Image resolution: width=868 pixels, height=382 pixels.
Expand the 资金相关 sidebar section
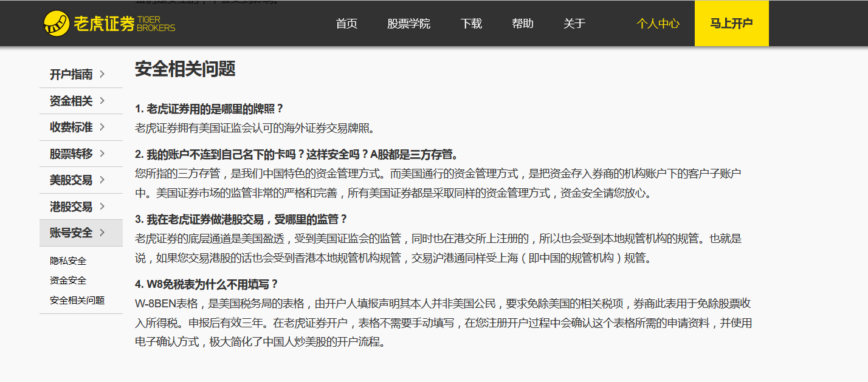tap(70, 101)
